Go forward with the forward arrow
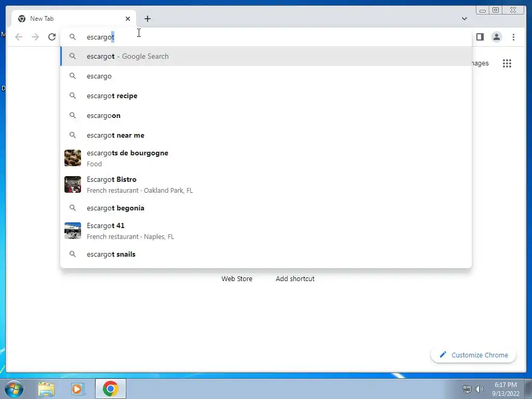The width and height of the screenshot is (532, 399). (x=35, y=37)
